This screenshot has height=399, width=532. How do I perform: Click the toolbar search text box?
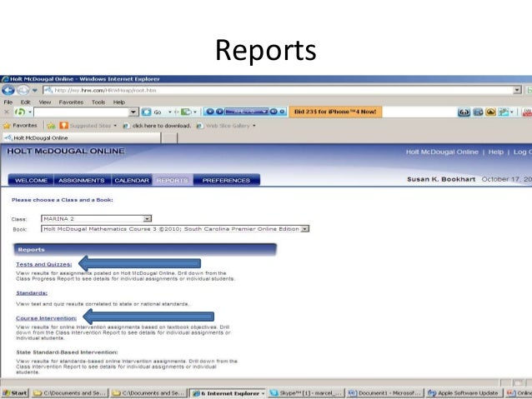point(82,112)
